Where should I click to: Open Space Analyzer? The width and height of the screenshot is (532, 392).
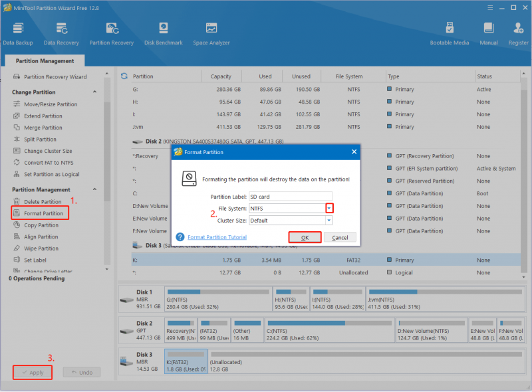click(x=211, y=34)
